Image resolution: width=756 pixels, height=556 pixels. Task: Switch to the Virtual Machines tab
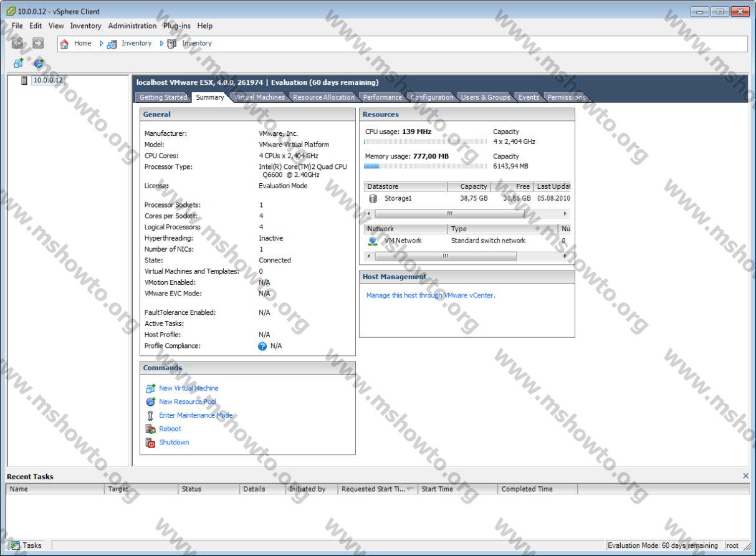pyautogui.click(x=259, y=97)
